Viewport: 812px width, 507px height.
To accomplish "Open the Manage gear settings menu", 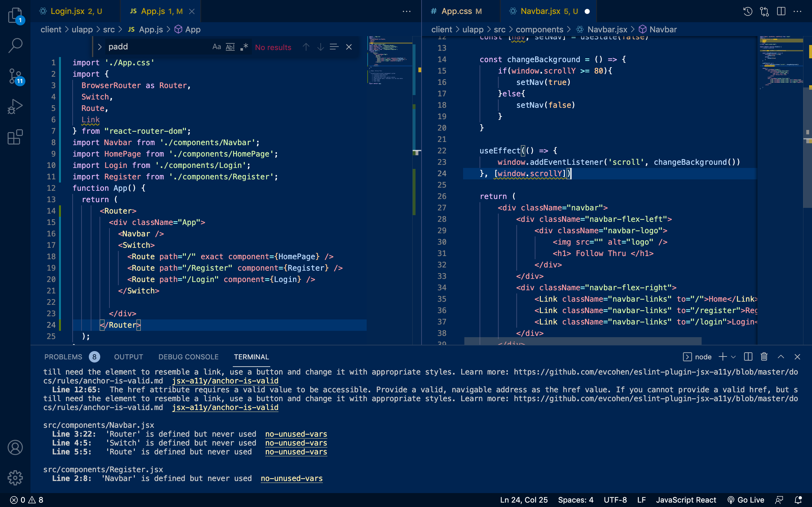I will tap(15, 478).
